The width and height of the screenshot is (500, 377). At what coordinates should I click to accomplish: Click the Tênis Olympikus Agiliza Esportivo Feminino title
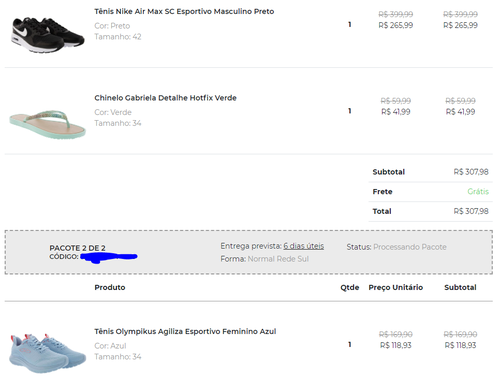click(185, 331)
